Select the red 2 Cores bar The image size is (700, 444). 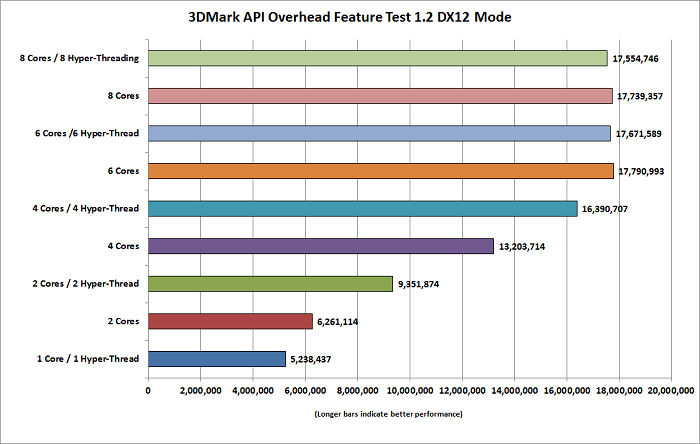point(230,321)
